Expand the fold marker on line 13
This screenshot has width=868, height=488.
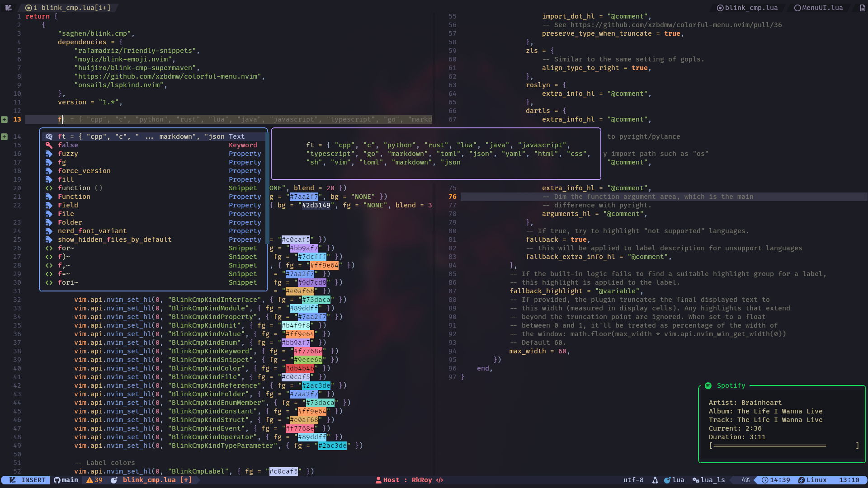(x=5, y=120)
